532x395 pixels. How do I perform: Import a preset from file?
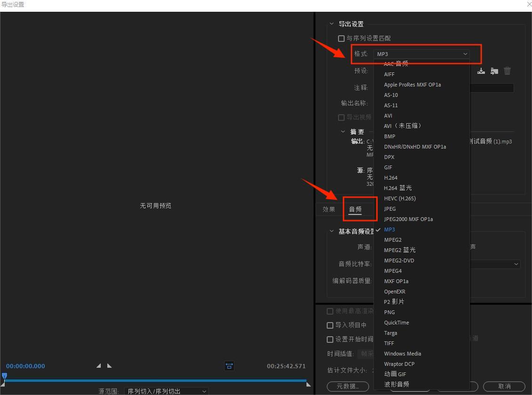click(x=494, y=71)
